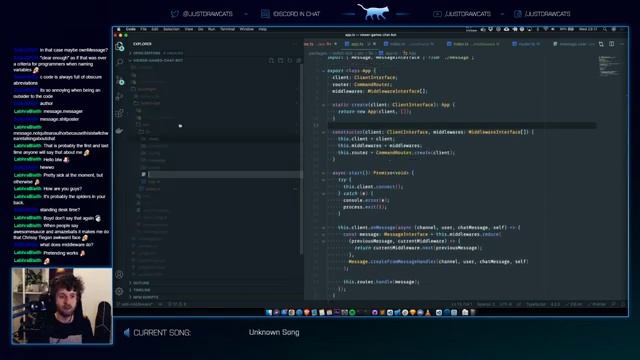Open the Run and Debug view icon
This screenshot has width=640, height=360.
coord(120,96)
